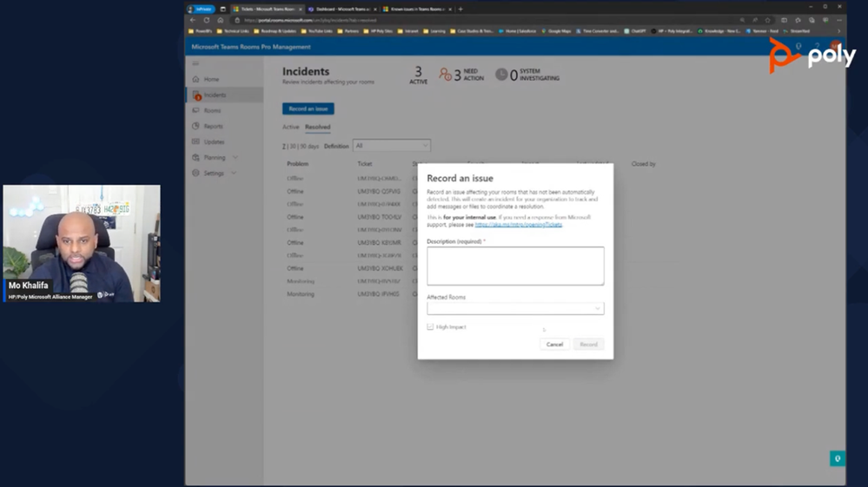Open the aka.ms openingTickets link
The width and height of the screenshot is (868, 487).
coord(518,225)
